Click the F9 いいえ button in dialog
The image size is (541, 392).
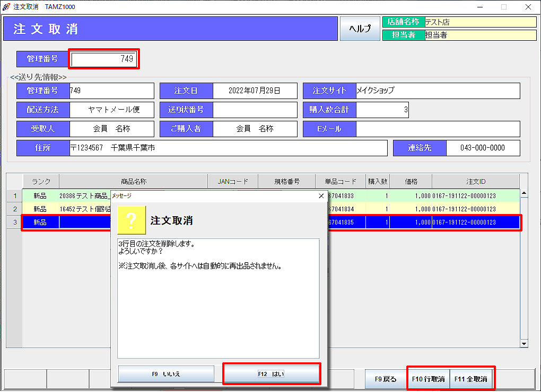pos(165,374)
